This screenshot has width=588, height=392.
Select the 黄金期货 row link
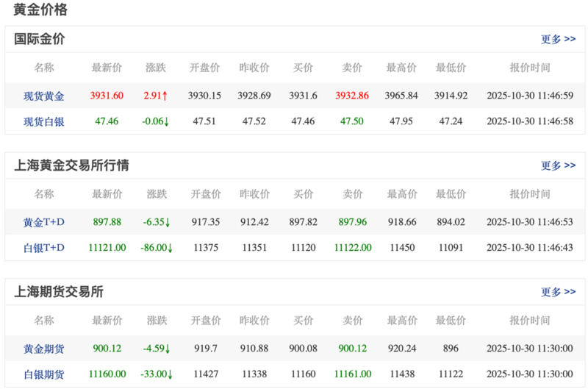coord(44,349)
